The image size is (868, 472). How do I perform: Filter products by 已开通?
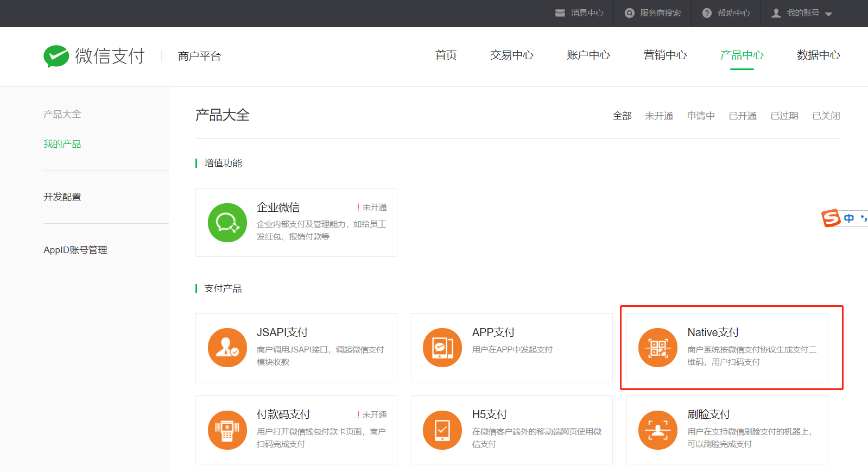coord(743,116)
